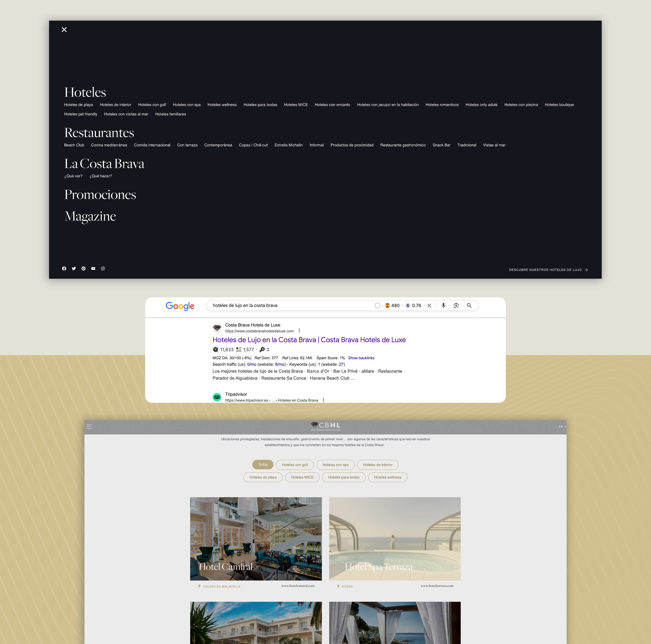The width and height of the screenshot is (651, 644).
Task: Open Costa Brava Hotels de Luxe favicon
Action: coord(217,328)
